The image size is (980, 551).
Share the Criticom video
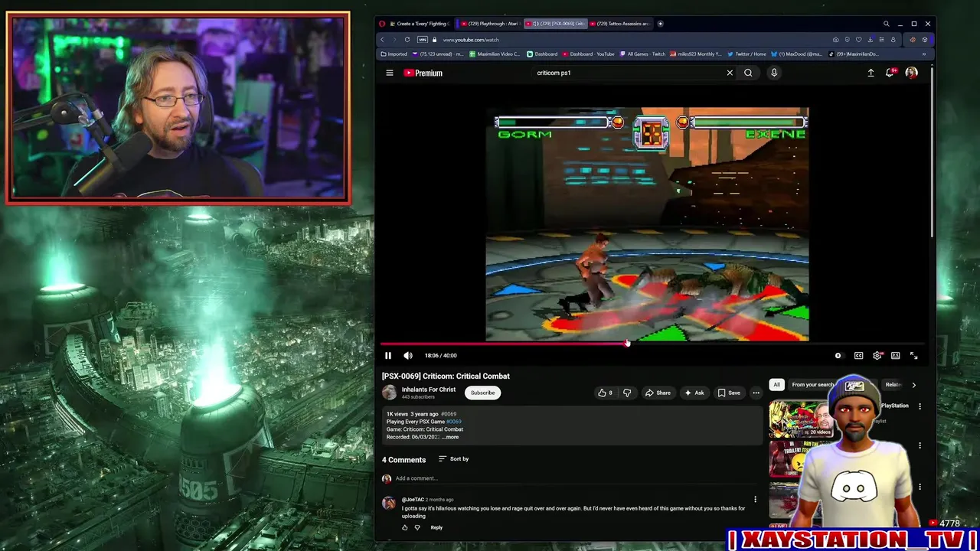coord(658,393)
